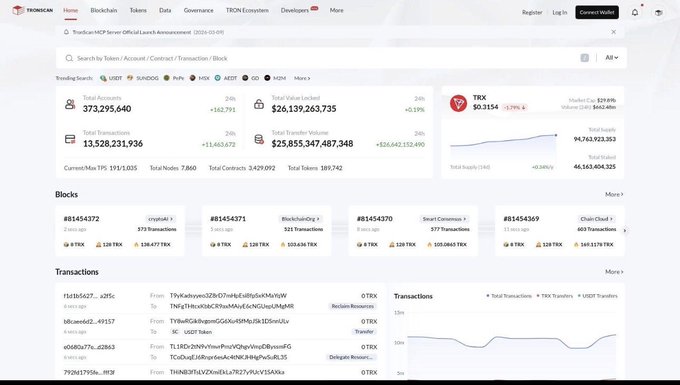Screen dimensions: 680x385
Task: Toggle the Total Transactions chart legend
Action: coord(509,296)
